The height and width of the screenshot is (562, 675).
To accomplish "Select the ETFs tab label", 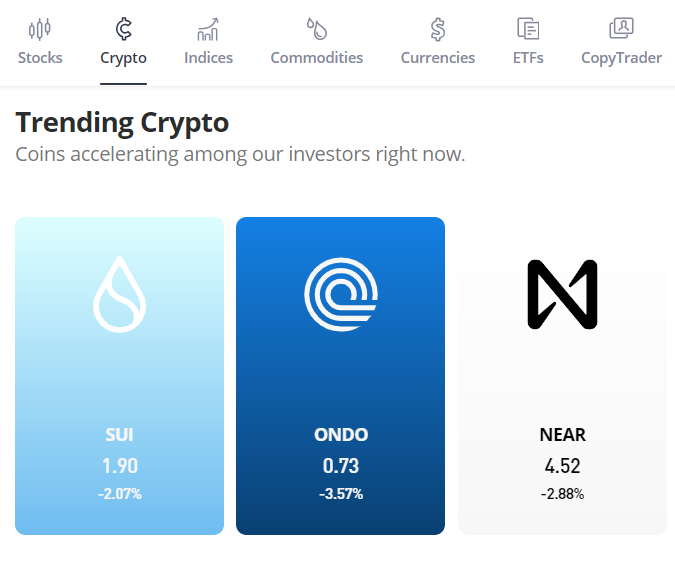I will [528, 58].
